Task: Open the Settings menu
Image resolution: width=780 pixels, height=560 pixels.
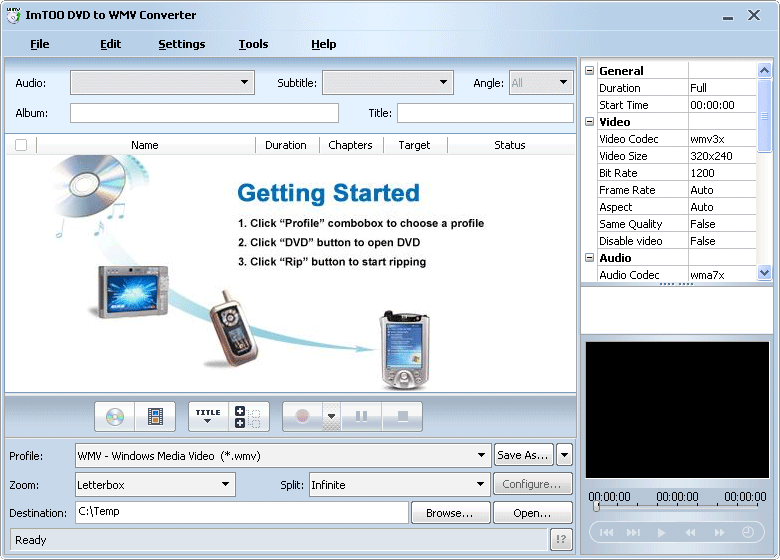Action: [x=181, y=44]
